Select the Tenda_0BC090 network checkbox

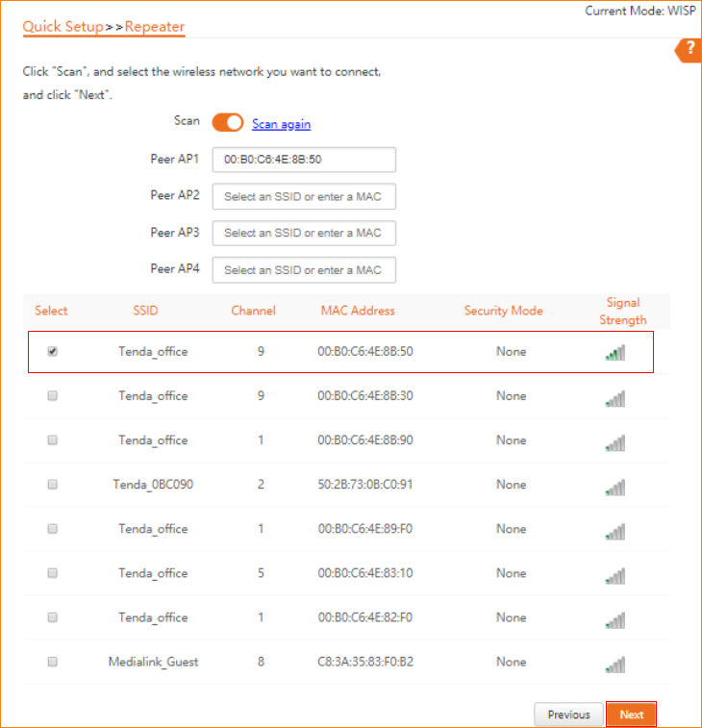click(x=52, y=485)
